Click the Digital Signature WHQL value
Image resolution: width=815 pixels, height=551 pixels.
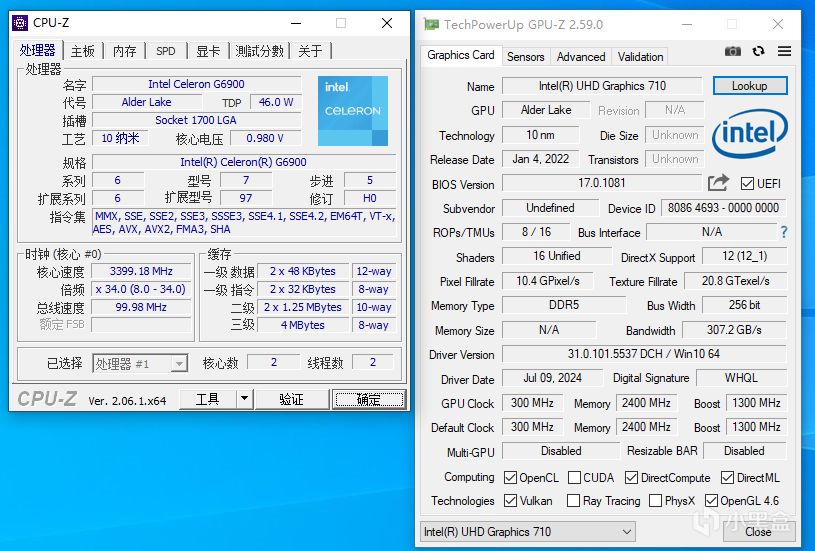point(741,378)
